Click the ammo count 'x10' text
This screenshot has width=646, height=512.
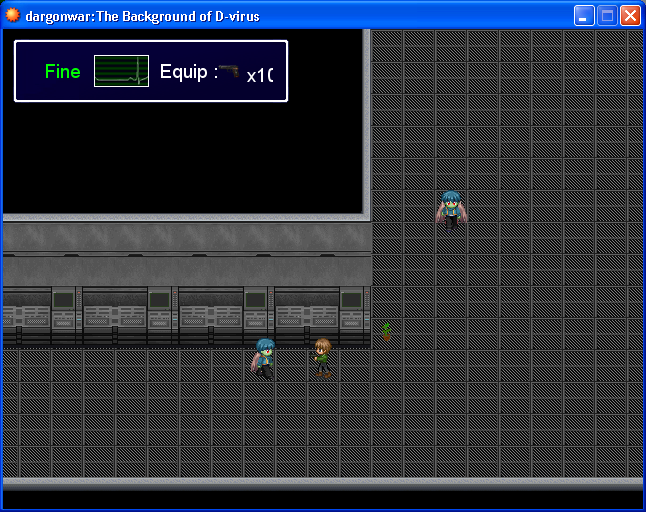pos(260,76)
